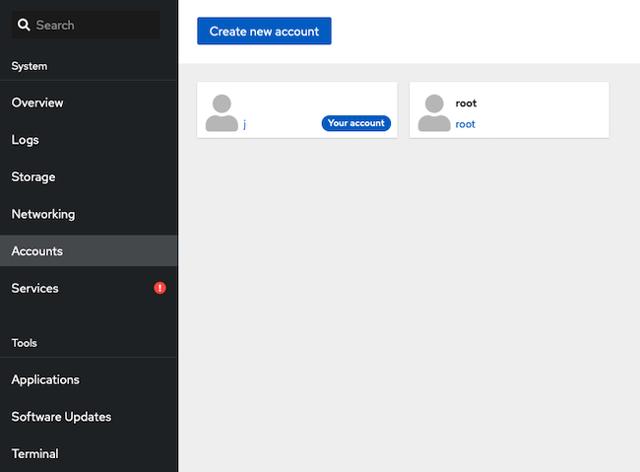This screenshot has width=640, height=472.
Task: Open Applications under Tools
Action: (x=45, y=380)
